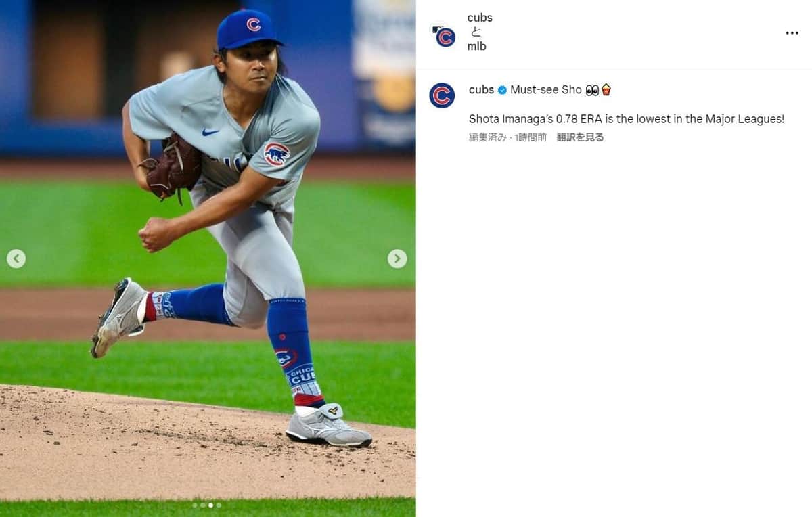Open the cubs profile from post header
This screenshot has width=812, height=517.
point(480,18)
